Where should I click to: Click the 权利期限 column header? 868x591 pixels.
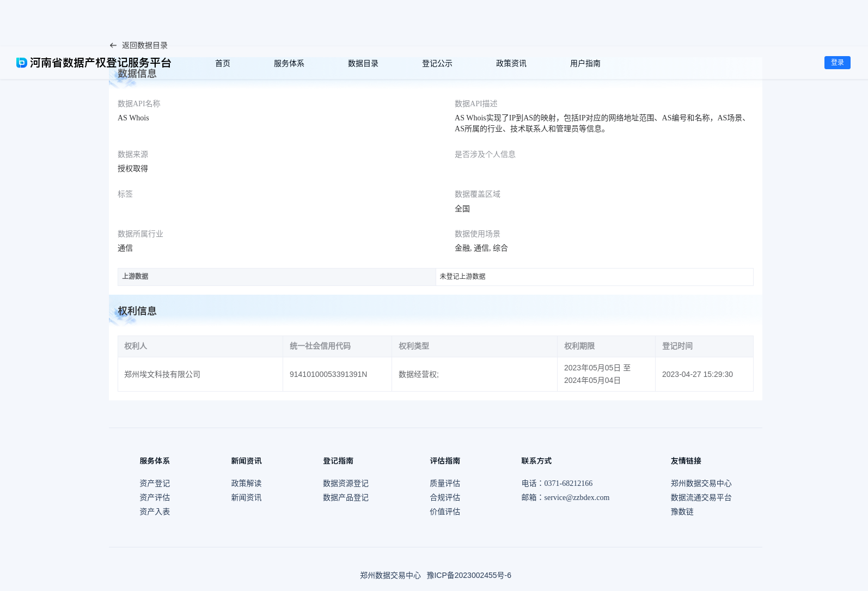(607, 346)
